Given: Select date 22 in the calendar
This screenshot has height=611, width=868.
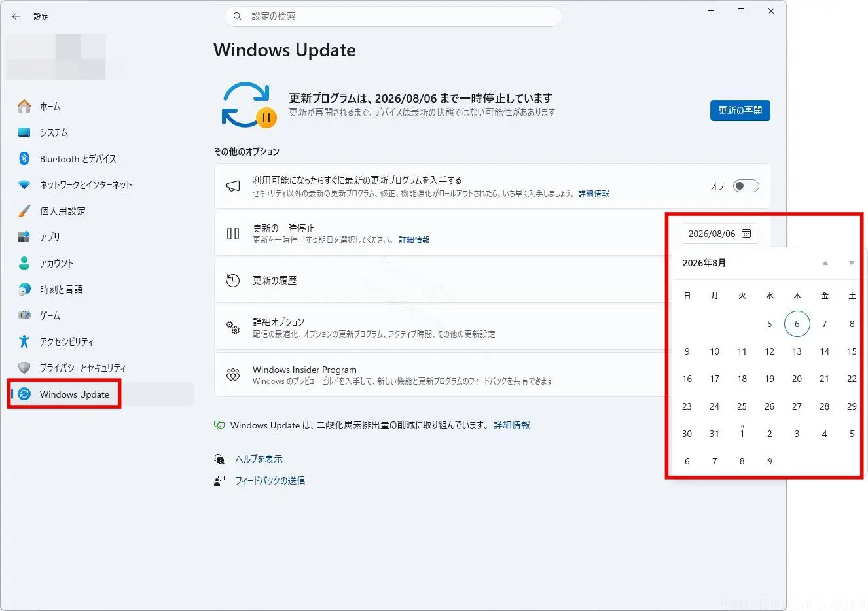Looking at the screenshot, I should pyautogui.click(x=852, y=379).
